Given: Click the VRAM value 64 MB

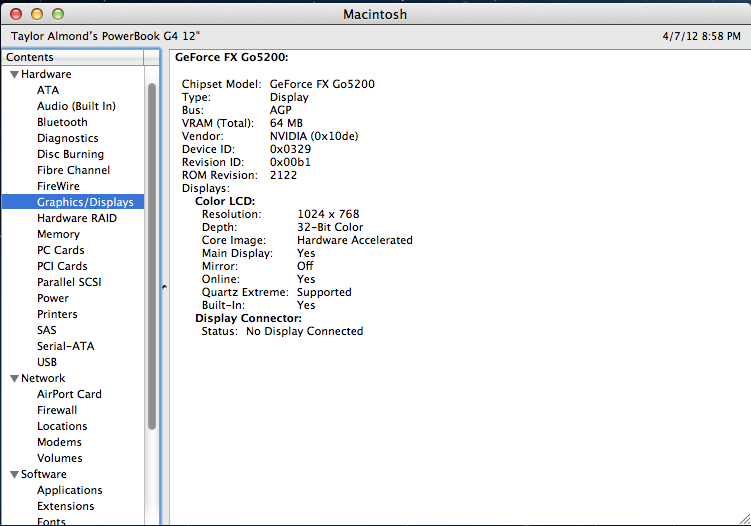Looking at the screenshot, I should pos(286,123).
